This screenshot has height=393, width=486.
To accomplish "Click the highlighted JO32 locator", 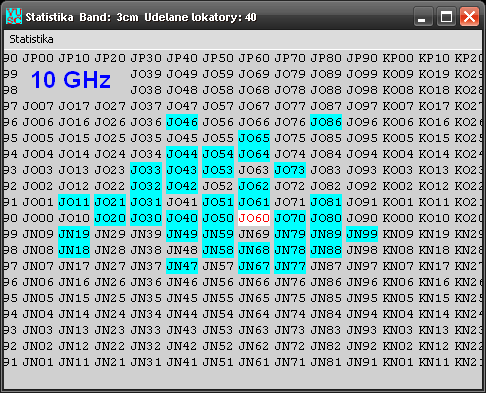I will pyautogui.click(x=146, y=186).
